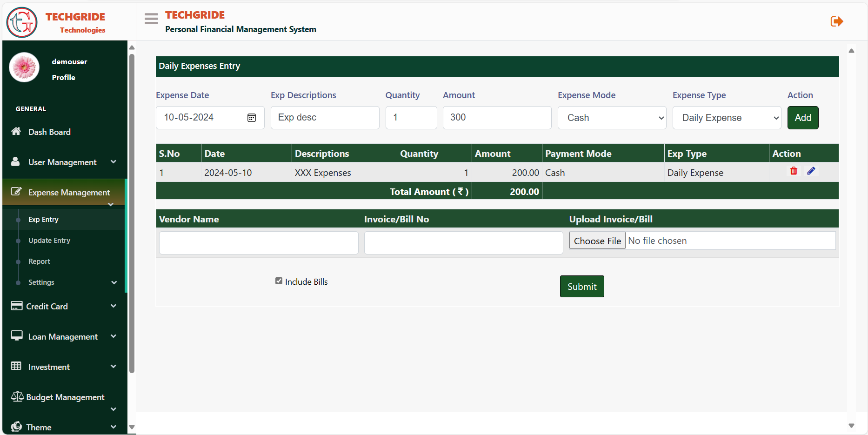Click the logout icon in the header
868x435 pixels.
tap(836, 21)
